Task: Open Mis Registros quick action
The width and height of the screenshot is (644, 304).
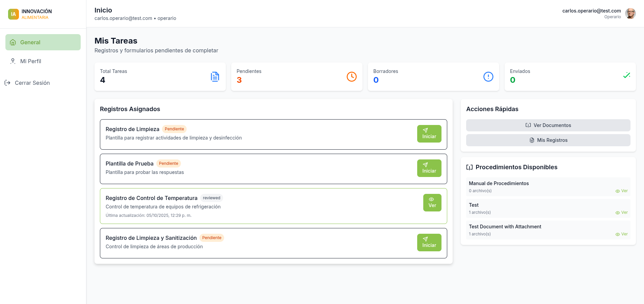Action: click(548, 140)
